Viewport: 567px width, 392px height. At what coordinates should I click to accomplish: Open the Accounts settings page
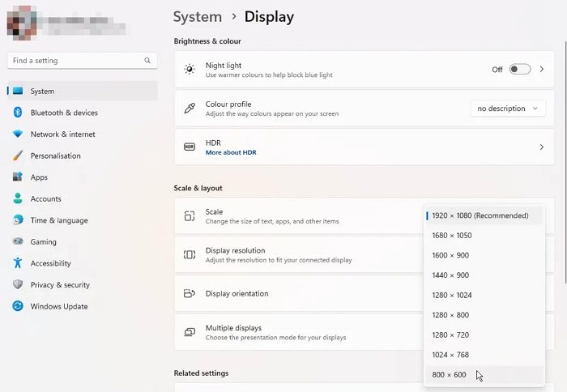[83, 198]
